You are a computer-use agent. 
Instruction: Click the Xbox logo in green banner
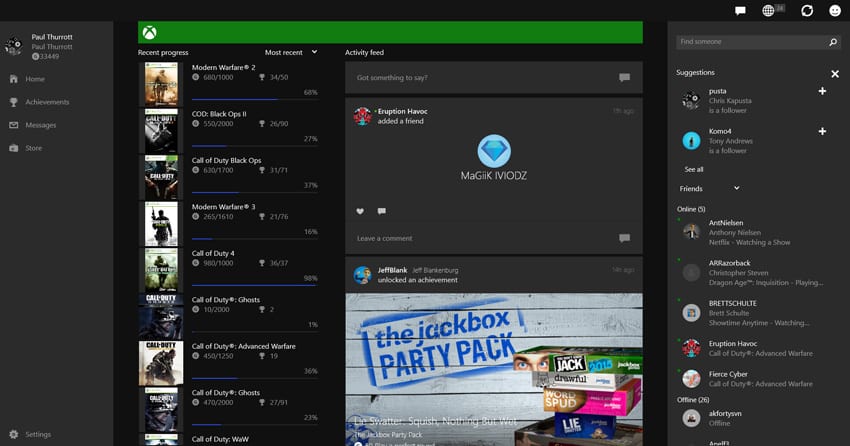[148, 32]
